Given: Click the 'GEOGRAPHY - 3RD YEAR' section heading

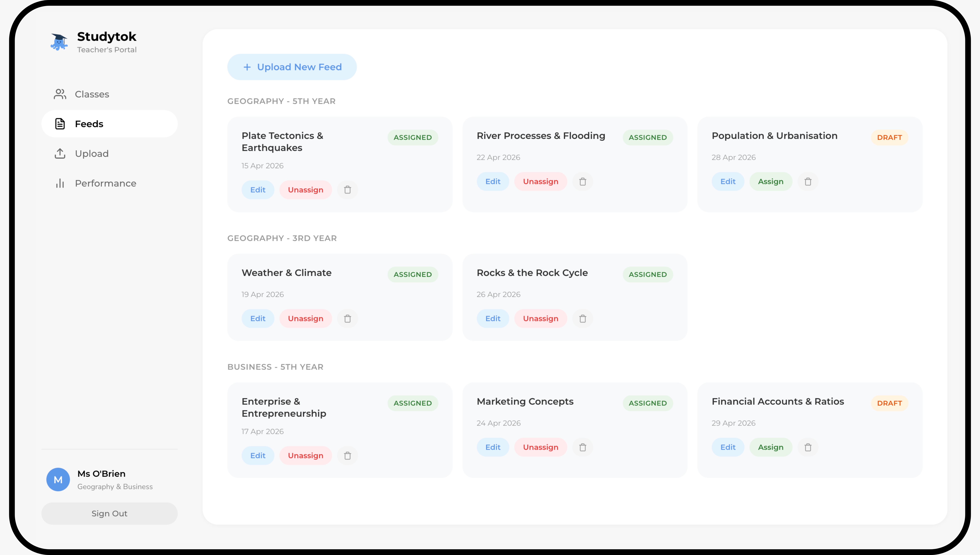Looking at the screenshot, I should coord(282,238).
